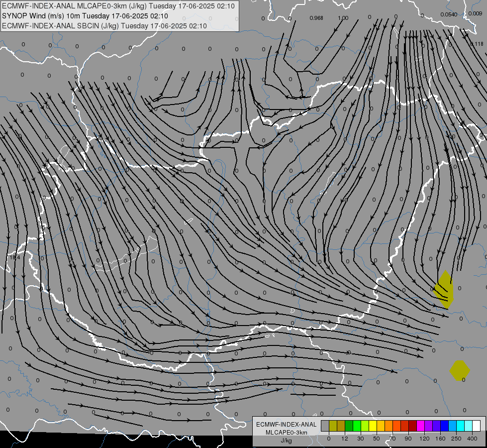Click the white swatch at the legend end
The height and width of the screenshot is (448, 487).
[476, 426]
